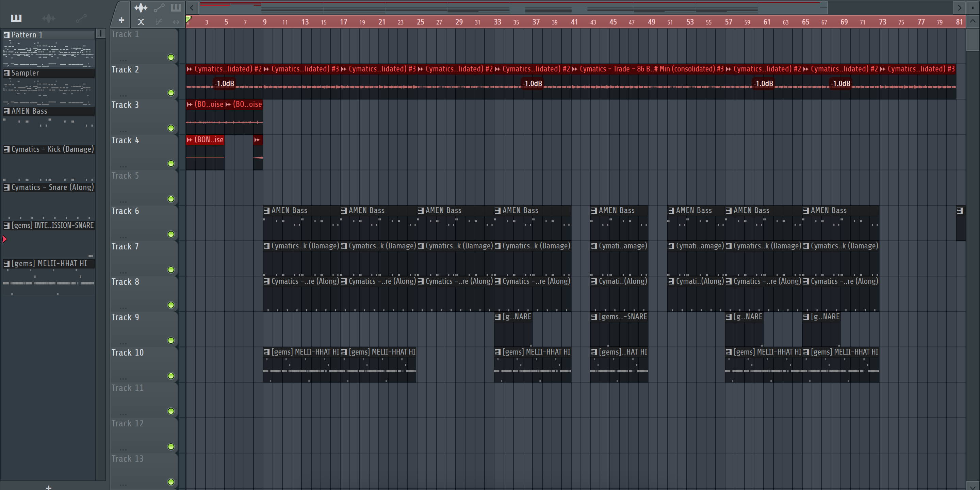Click the Track 6 header label
Image resolution: width=980 pixels, height=490 pixels.
point(125,211)
